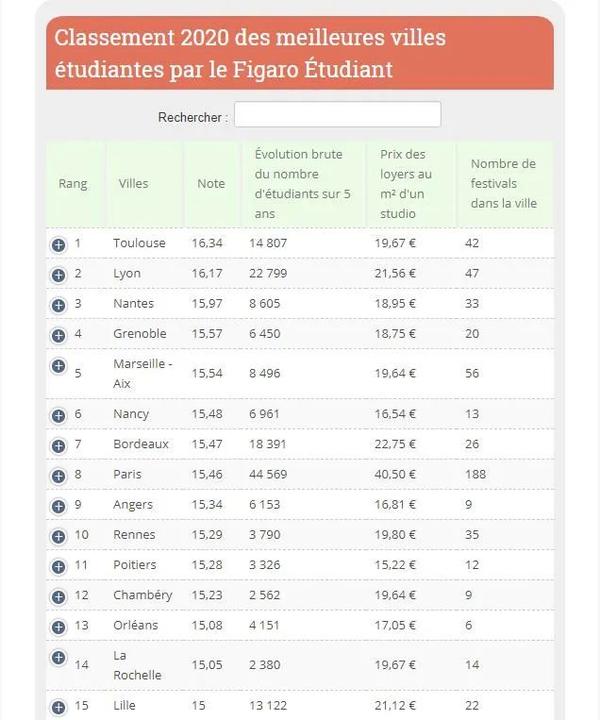Expand the Orléans row details

coord(58,626)
